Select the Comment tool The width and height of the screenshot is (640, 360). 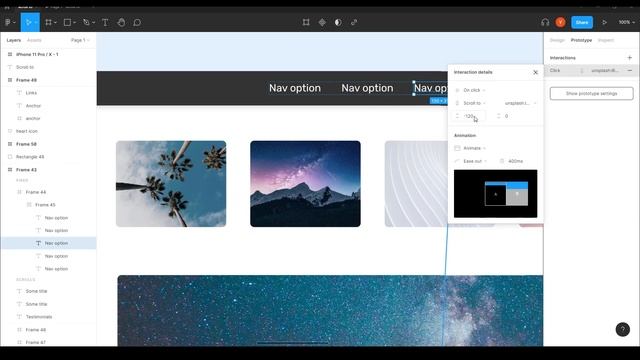137,22
